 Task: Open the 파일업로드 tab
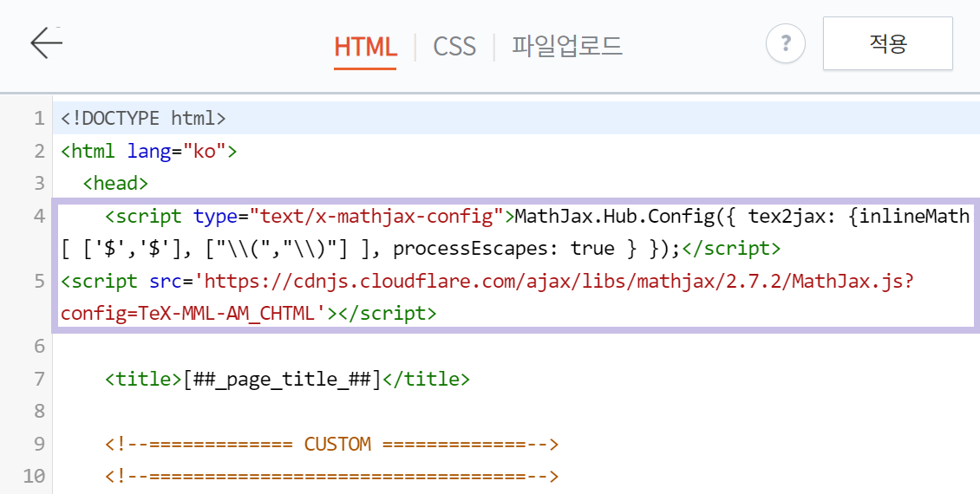(x=567, y=46)
